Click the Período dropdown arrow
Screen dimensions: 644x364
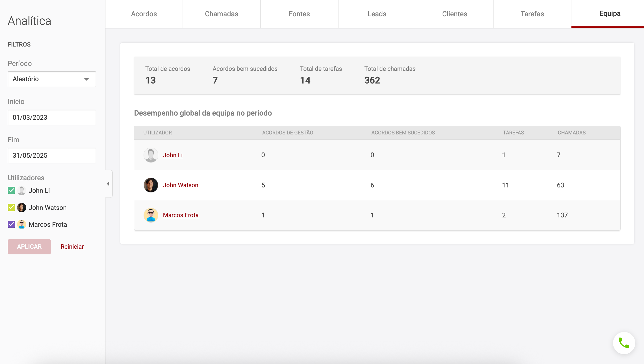(87, 79)
